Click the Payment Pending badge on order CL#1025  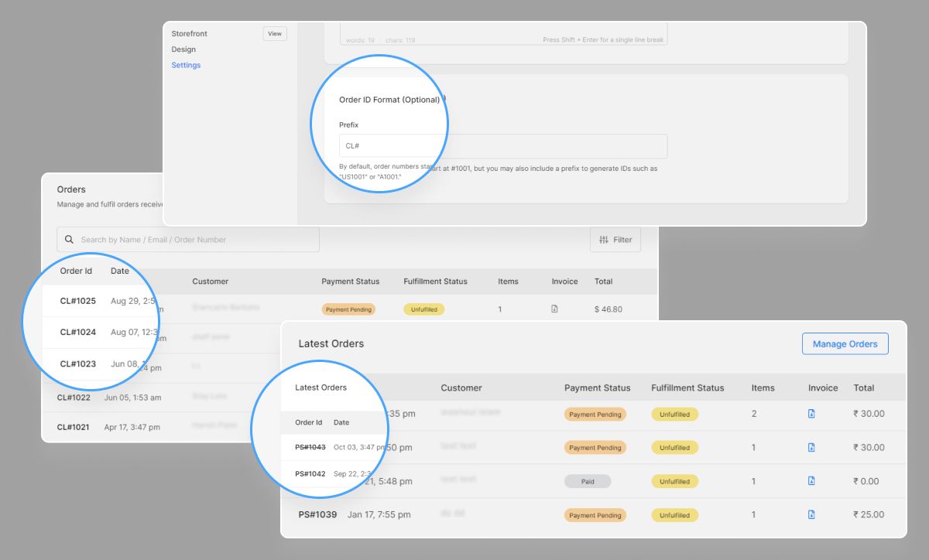click(x=348, y=309)
